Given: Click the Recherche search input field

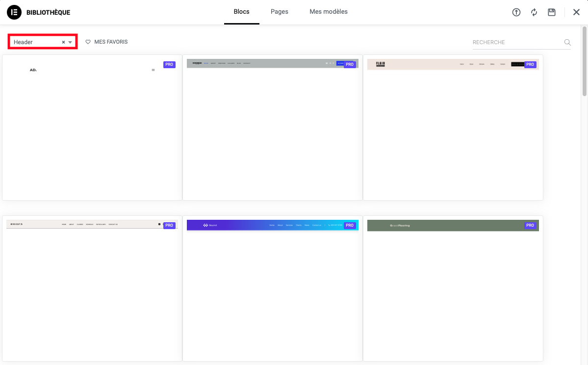Looking at the screenshot, I should coord(517,42).
